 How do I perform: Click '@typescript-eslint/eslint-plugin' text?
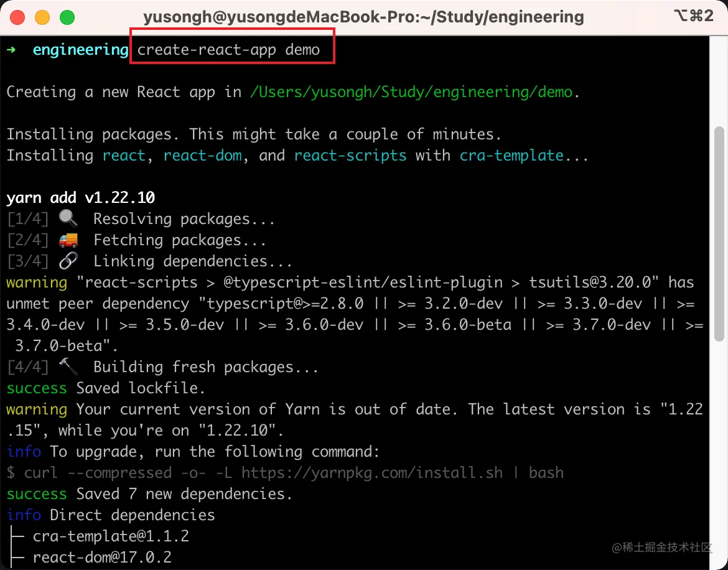363,283
